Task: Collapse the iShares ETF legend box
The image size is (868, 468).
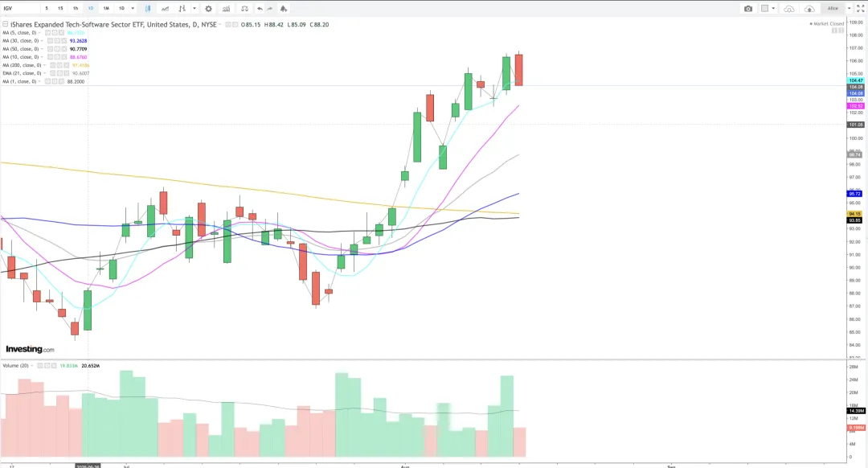Action: 5,24
